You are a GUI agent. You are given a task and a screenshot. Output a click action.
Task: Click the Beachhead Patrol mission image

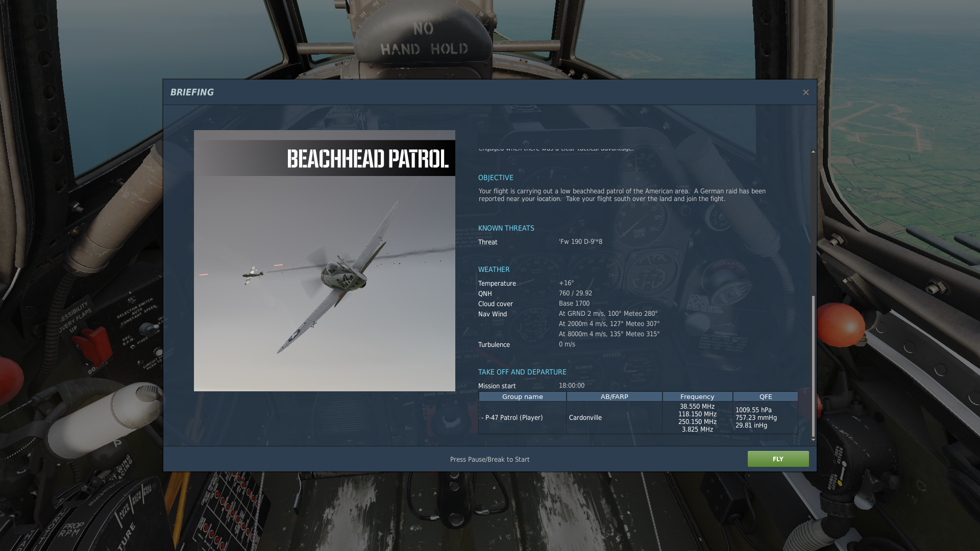[x=325, y=261]
